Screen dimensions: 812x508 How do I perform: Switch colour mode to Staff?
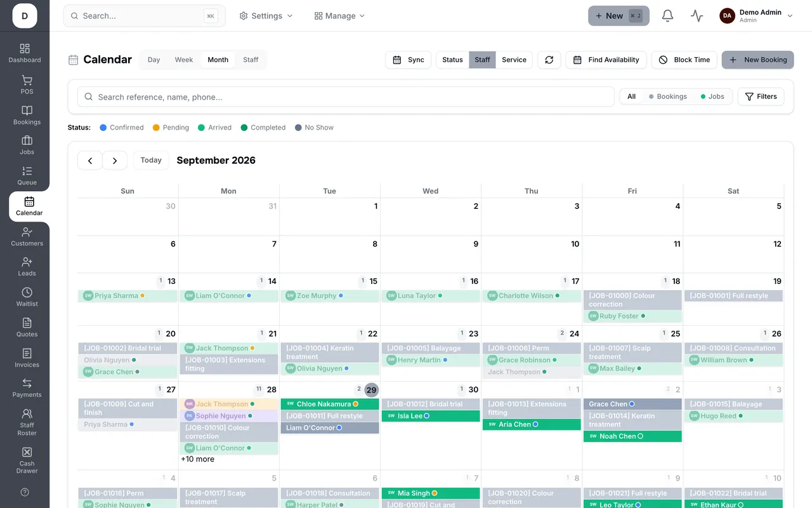482,60
